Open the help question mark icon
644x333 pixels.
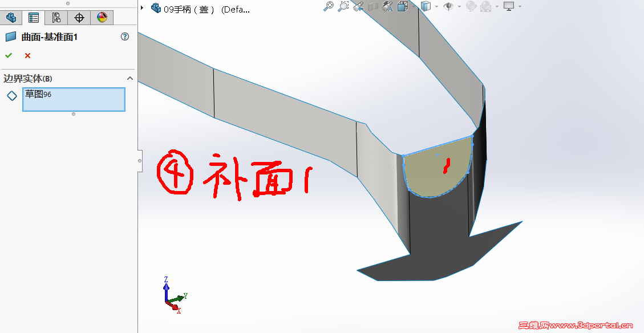click(x=124, y=36)
